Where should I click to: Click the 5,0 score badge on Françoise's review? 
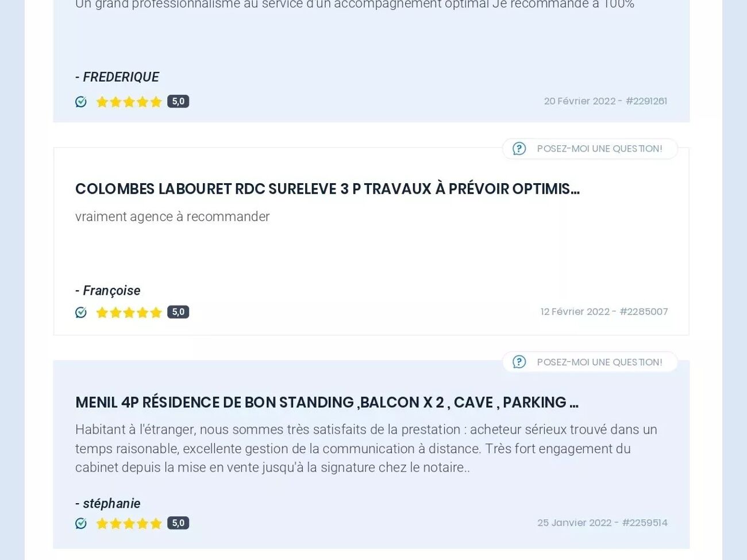coord(178,312)
